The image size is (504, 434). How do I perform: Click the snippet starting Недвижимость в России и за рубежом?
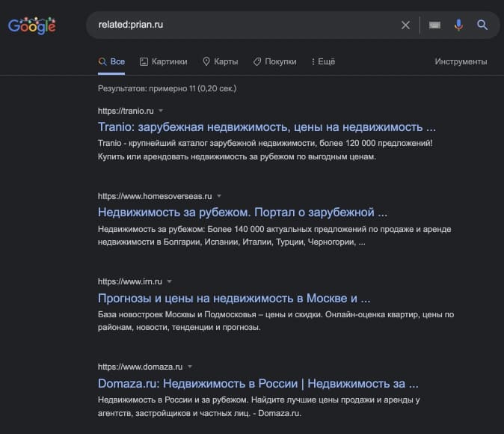(x=259, y=406)
